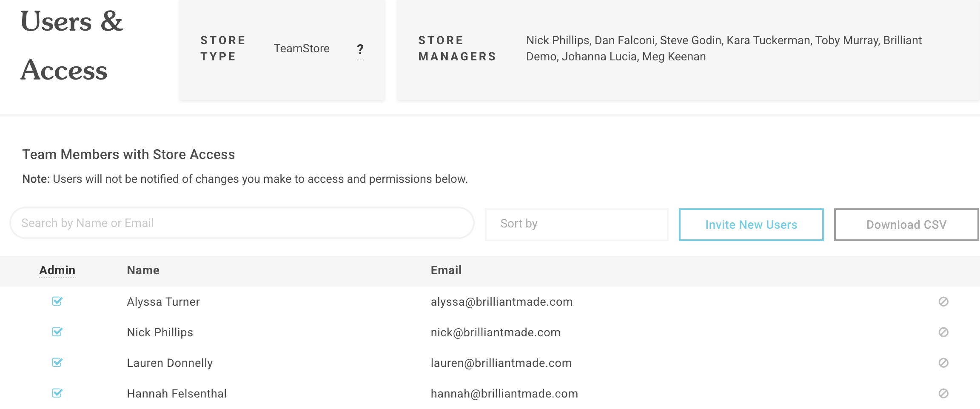Toggle Hannah Felsenthal's admin checkbox
Viewport: 980px width, 409px height.
tap(57, 393)
